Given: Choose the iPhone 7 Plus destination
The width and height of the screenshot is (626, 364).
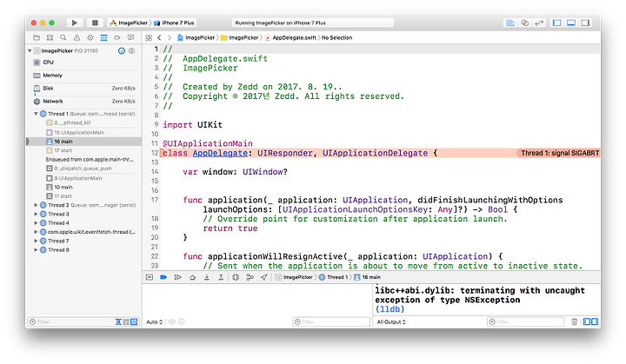Looking at the screenshot, I should [x=174, y=23].
